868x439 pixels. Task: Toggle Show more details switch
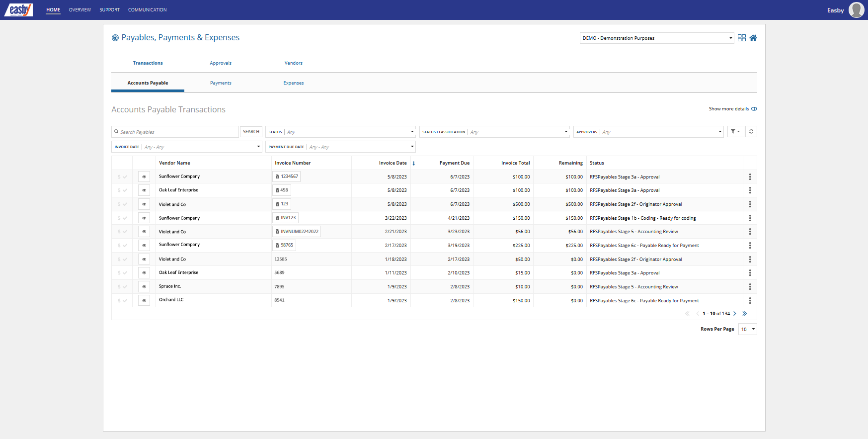coord(754,109)
